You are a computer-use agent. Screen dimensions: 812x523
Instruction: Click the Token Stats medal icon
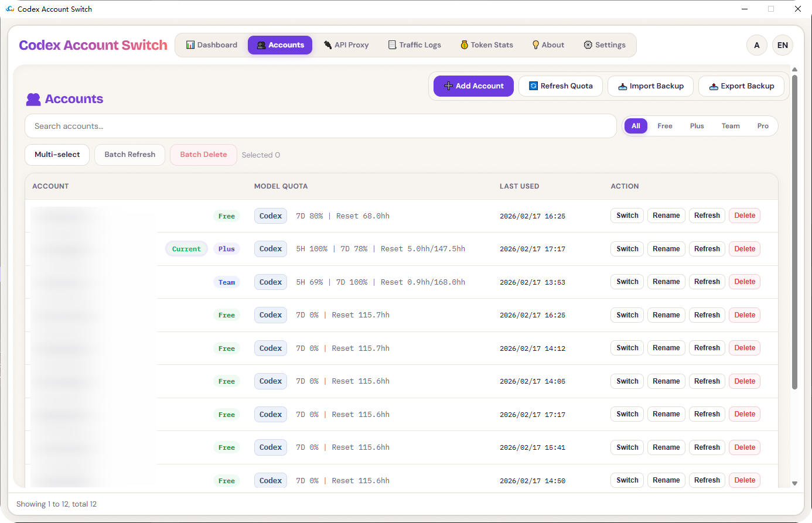[x=465, y=45]
